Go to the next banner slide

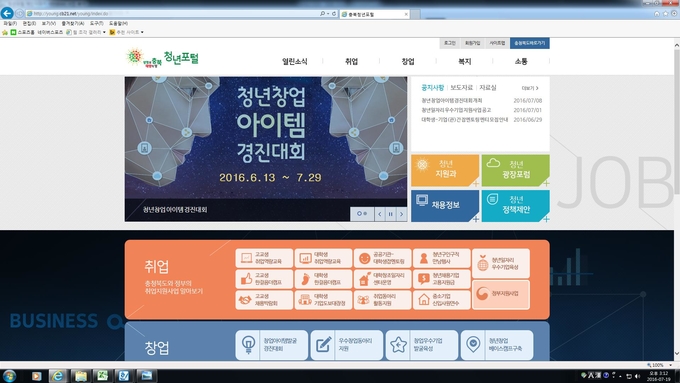(402, 214)
